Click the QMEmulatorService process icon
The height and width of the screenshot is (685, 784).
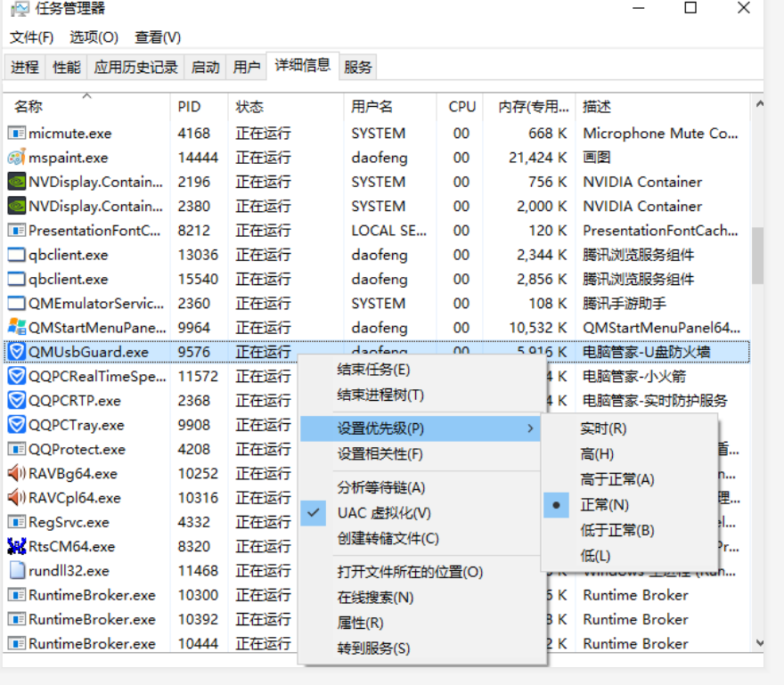coord(17,304)
